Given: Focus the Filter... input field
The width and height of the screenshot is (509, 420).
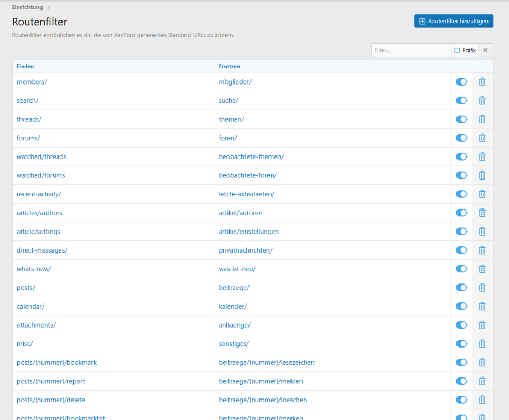Looking at the screenshot, I should click(x=411, y=50).
